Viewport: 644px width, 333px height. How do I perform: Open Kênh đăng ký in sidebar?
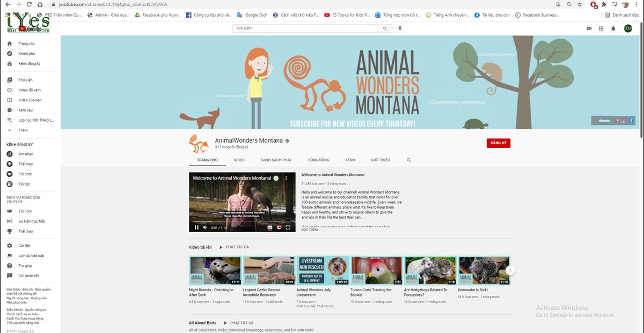[30, 64]
